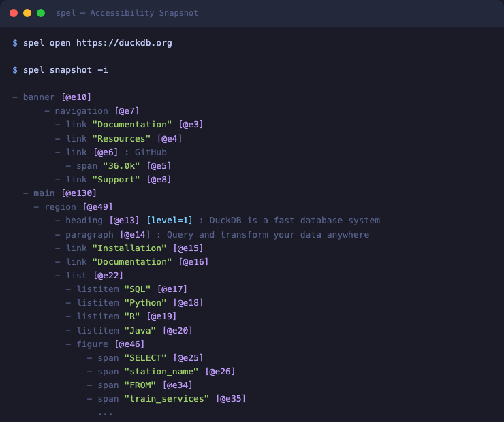Click the listitem "Java" [@e20] row
The image size is (504, 422).
129,331
